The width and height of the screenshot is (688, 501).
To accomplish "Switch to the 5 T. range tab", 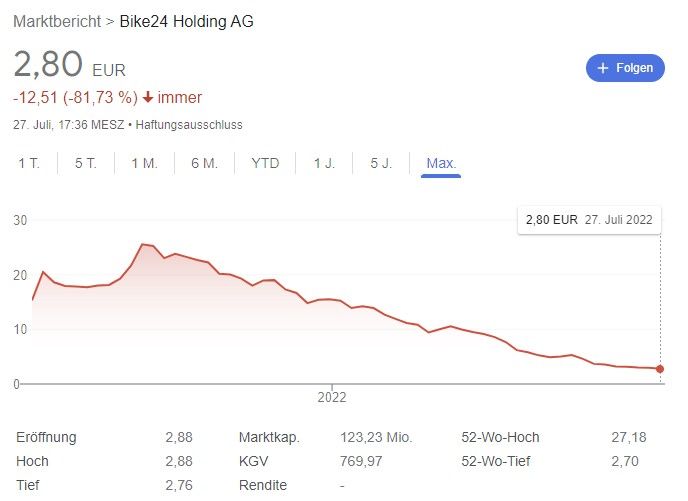I will coord(85,163).
